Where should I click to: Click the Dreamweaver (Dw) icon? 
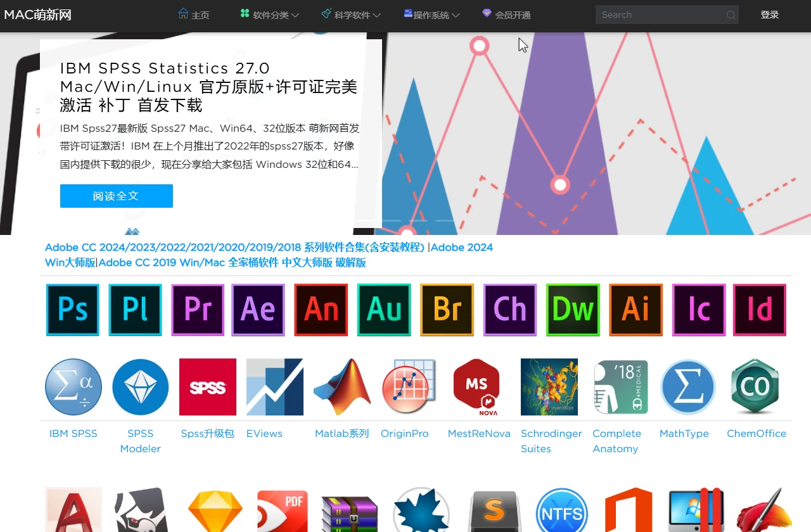pyautogui.click(x=573, y=310)
